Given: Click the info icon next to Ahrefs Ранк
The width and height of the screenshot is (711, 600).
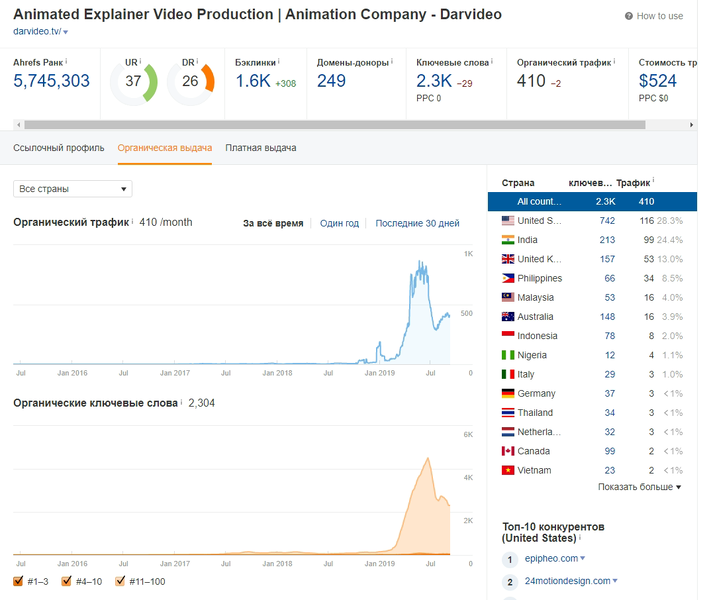Looking at the screenshot, I should pos(66,61).
